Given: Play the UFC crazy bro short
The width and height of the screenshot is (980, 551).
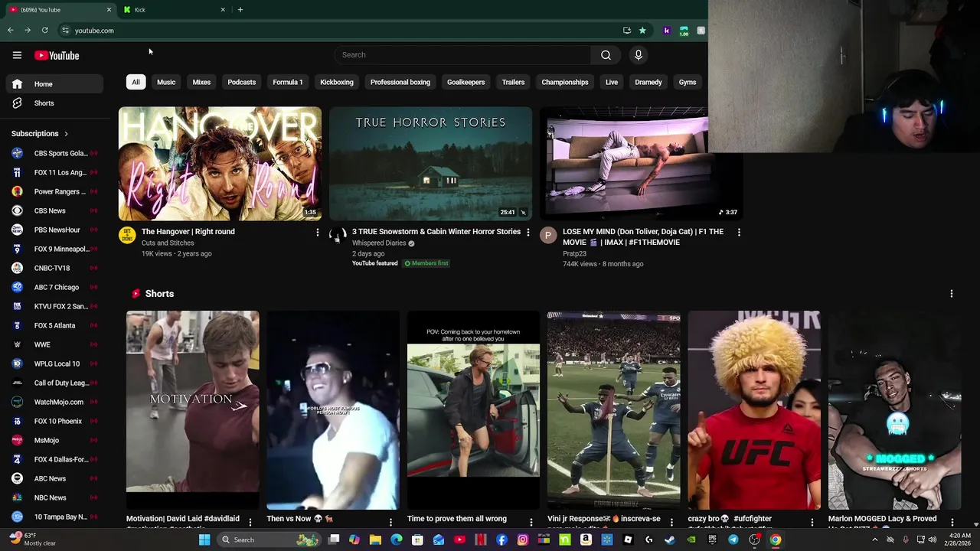Looking at the screenshot, I should tap(754, 410).
